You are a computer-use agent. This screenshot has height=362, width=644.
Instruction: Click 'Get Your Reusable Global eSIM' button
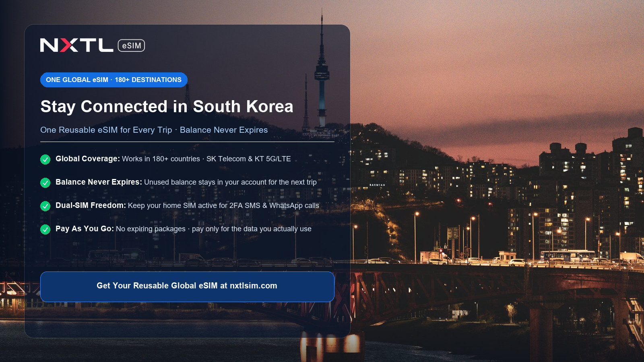point(187,286)
